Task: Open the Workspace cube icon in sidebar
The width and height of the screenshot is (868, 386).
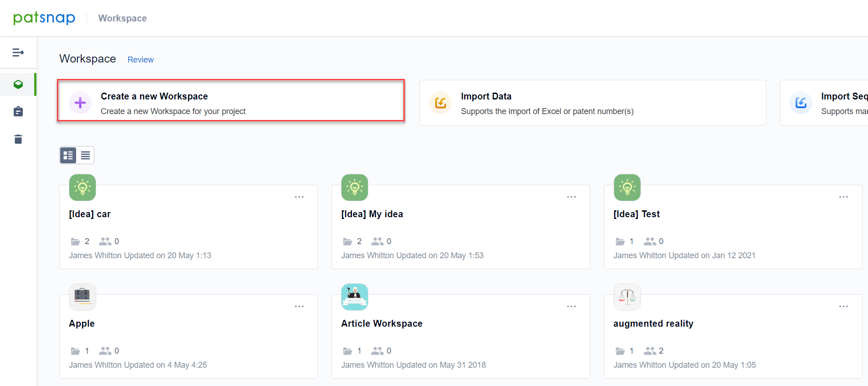Action: pyautogui.click(x=18, y=84)
